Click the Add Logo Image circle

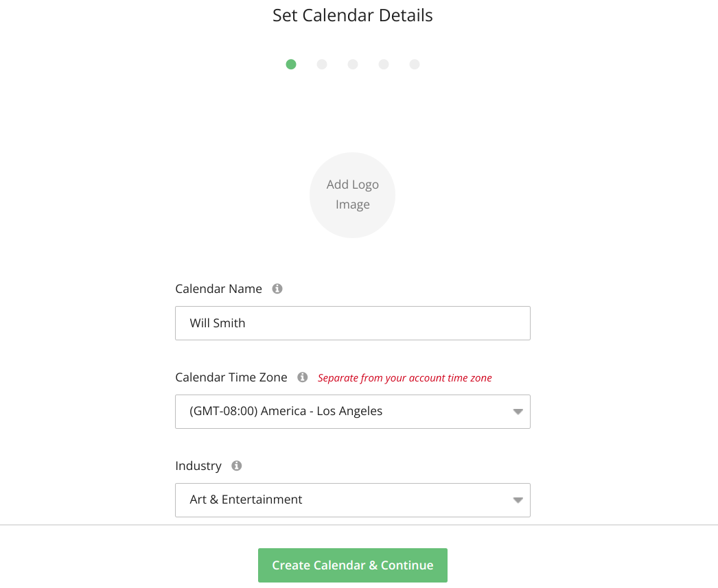[x=352, y=195]
